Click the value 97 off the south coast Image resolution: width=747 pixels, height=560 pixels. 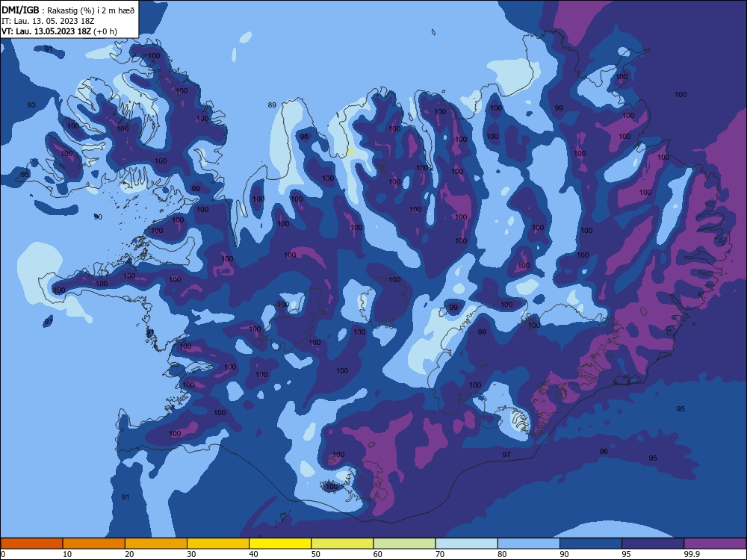pyautogui.click(x=506, y=454)
